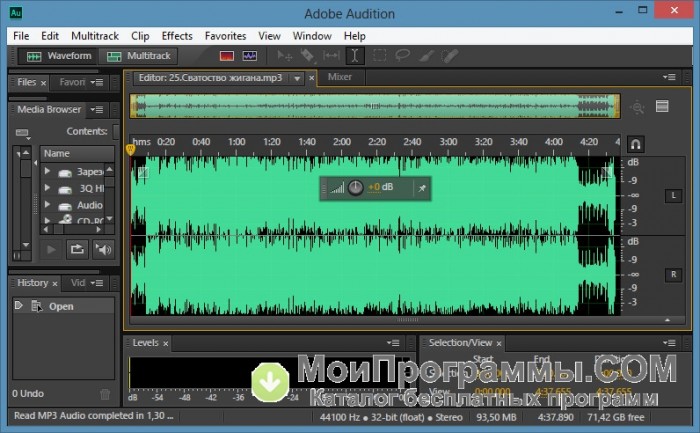Show the spectral frequency display

point(227,56)
